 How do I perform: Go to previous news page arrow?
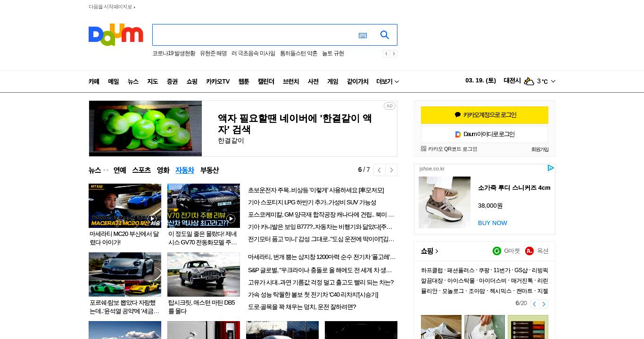(380, 170)
